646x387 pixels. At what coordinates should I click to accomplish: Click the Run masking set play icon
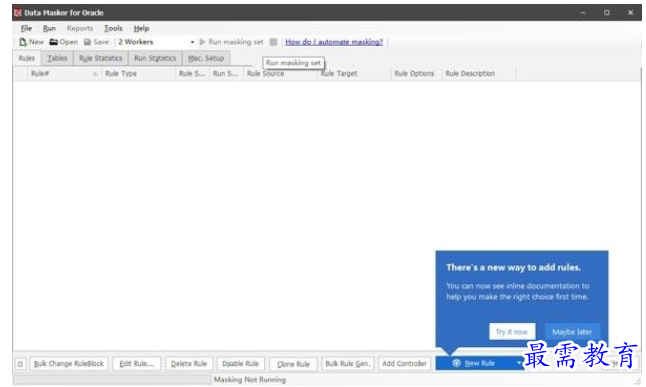(x=202, y=42)
